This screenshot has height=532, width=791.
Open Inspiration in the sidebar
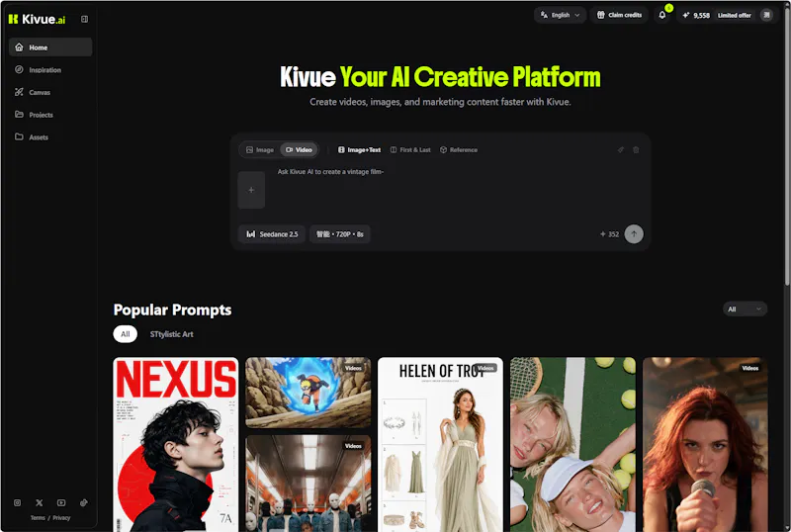click(x=50, y=69)
